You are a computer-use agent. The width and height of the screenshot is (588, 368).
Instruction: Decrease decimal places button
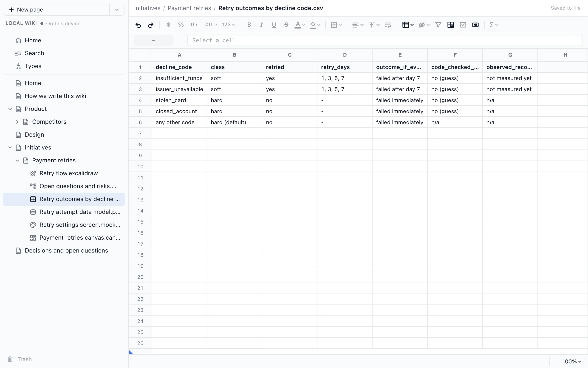click(x=194, y=25)
